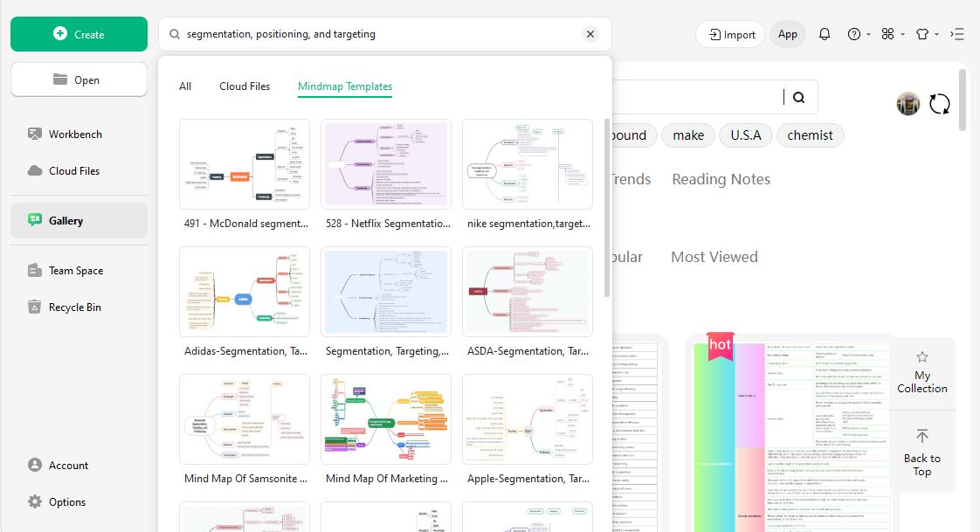Image resolution: width=980 pixels, height=532 pixels.
Task: Switch to the All results tab
Action: coord(185,86)
